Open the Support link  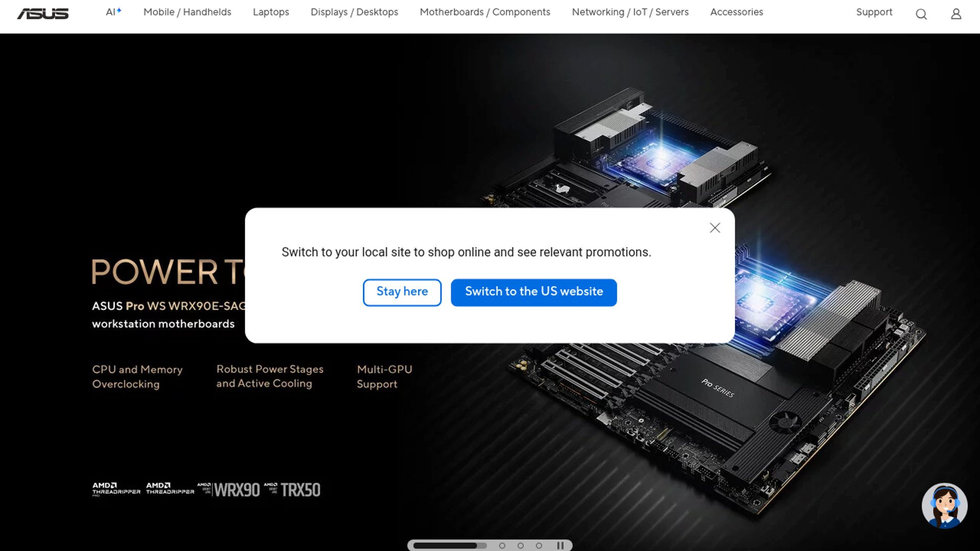point(874,12)
